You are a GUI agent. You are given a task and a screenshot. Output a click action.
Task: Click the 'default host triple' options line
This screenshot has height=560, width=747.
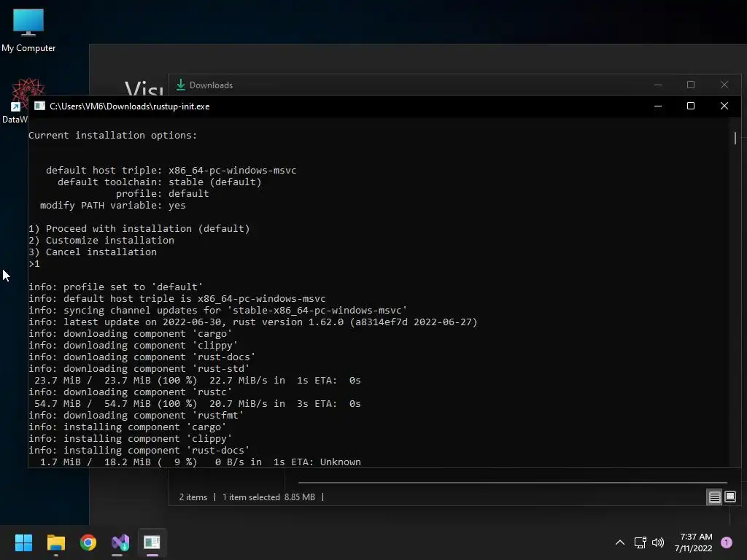click(171, 171)
